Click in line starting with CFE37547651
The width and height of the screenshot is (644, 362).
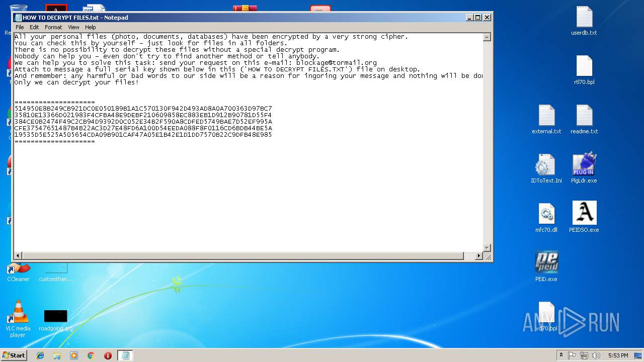[143, 128]
